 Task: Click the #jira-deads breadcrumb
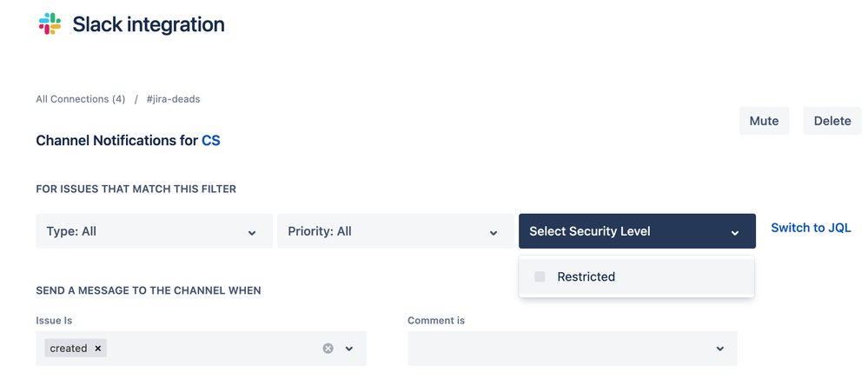pos(173,99)
